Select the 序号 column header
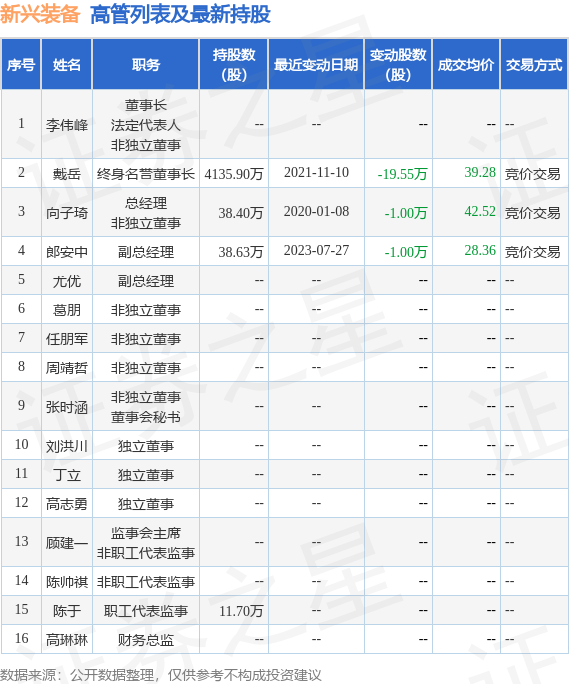 click(21, 65)
